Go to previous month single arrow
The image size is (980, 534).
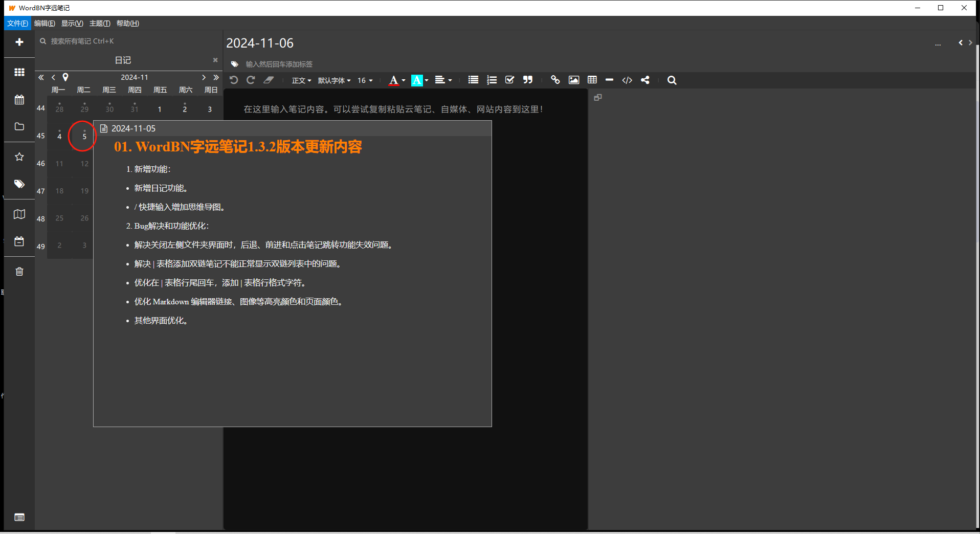coord(53,78)
